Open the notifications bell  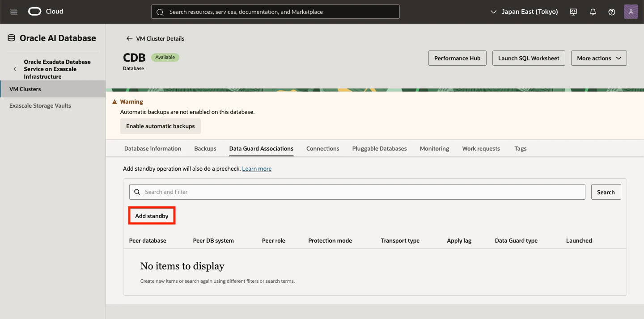(x=593, y=12)
